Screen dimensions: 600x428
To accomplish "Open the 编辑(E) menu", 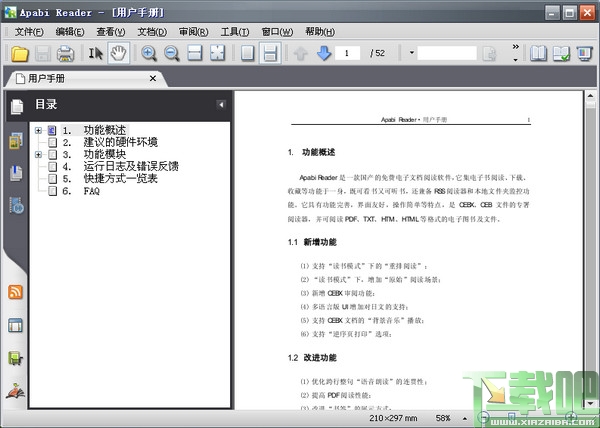I will [70, 32].
